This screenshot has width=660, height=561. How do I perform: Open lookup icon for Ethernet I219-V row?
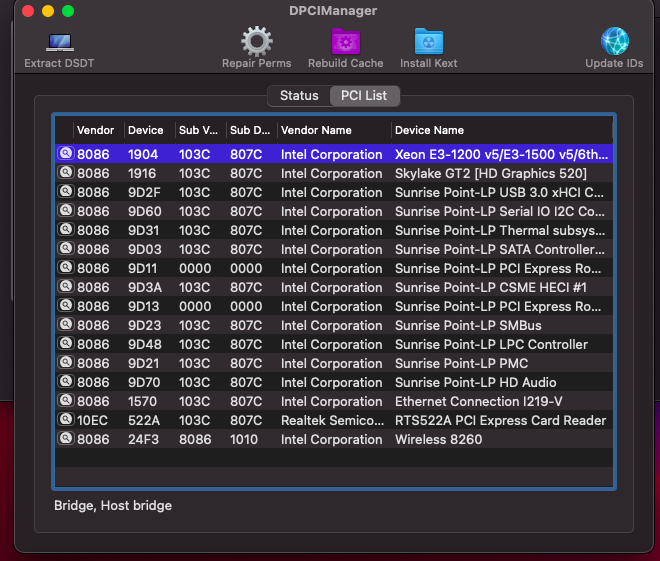pos(66,400)
